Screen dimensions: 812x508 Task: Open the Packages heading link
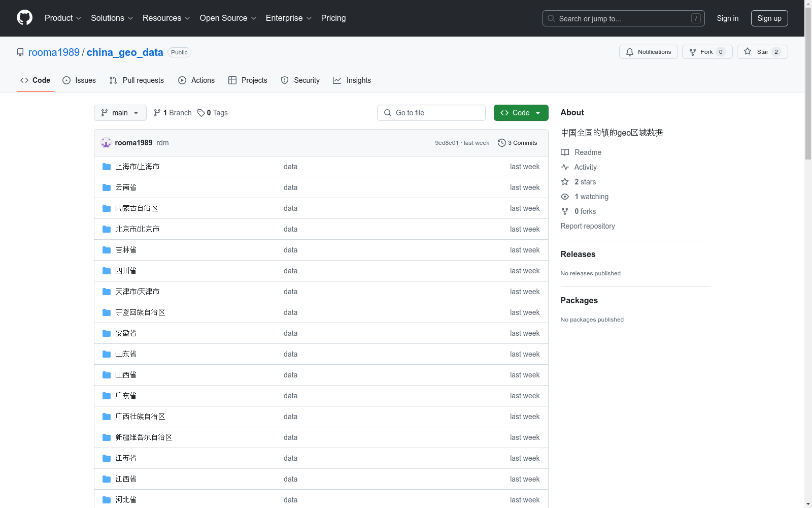click(579, 300)
